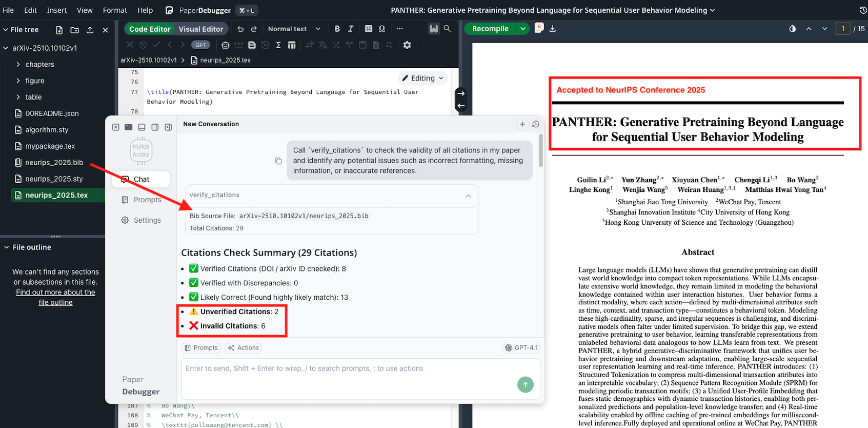
Task: Close PaperDebugger panel with boxed X icon
Action: tap(116, 127)
